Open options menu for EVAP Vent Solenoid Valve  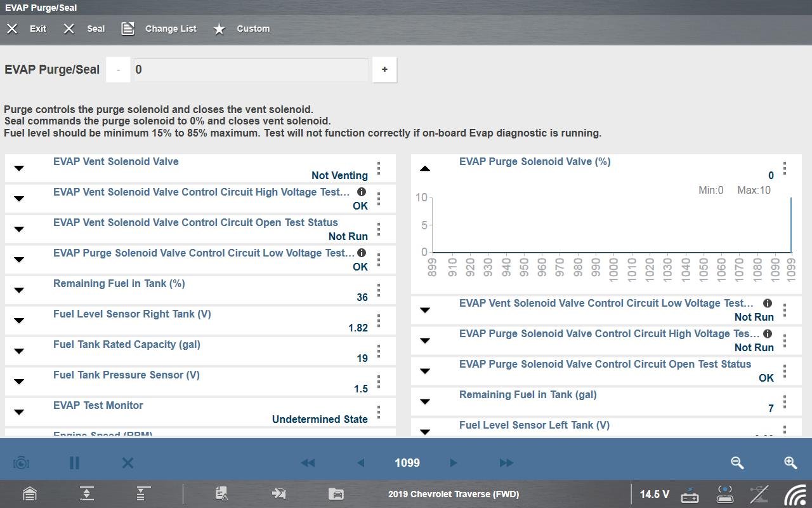pos(379,168)
